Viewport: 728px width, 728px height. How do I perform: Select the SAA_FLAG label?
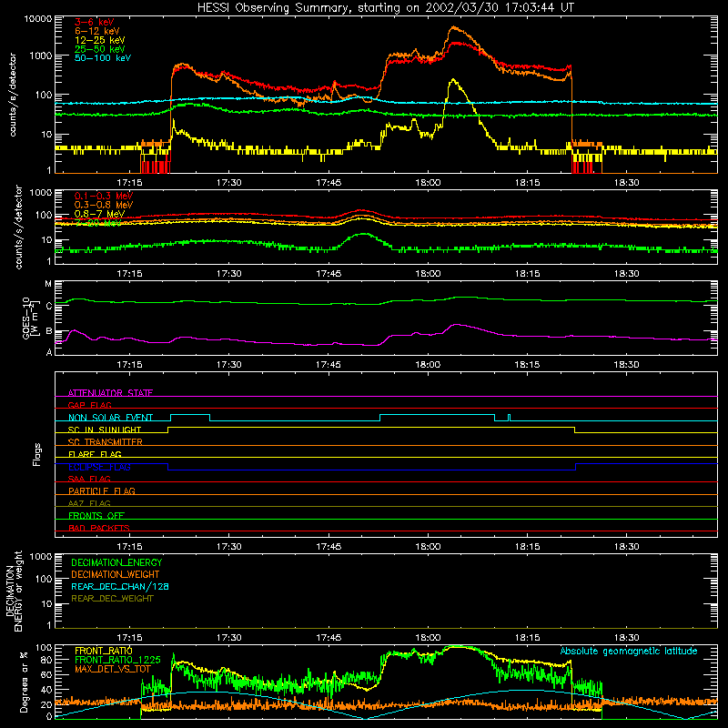coord(89,479)
